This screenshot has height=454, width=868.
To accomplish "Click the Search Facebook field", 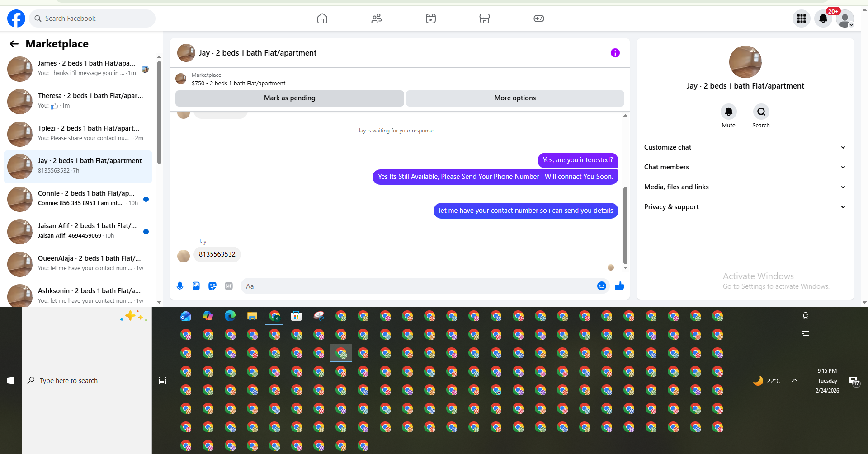I will [x=93, y=19].
